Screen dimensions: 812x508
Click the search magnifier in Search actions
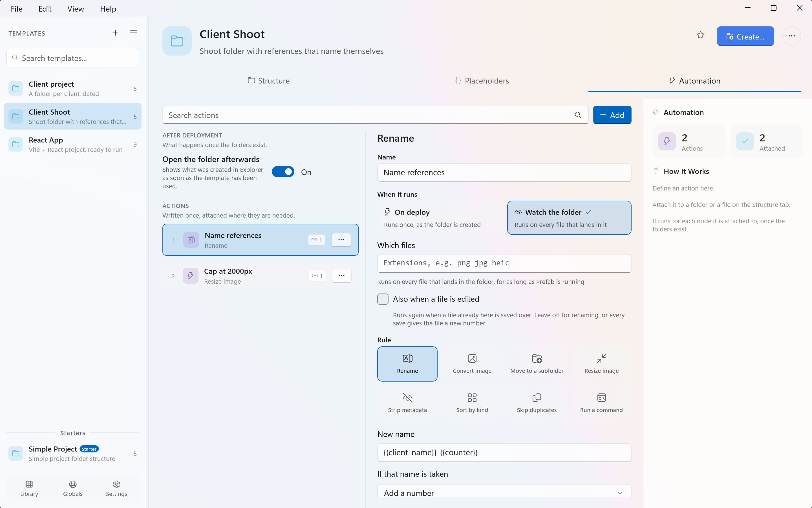[578, 115]
